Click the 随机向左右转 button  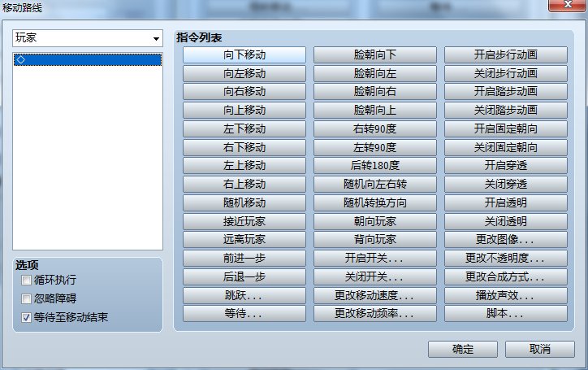coord(375,184)
